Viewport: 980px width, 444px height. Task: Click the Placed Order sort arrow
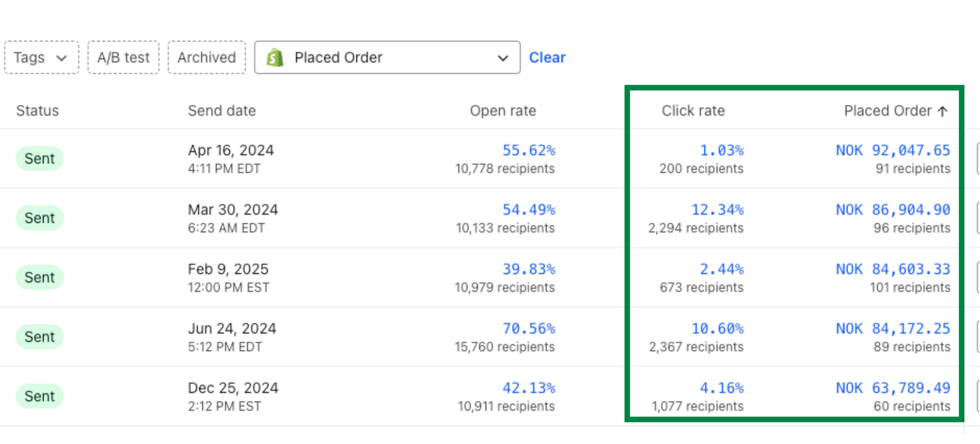[x=942, y=111]
